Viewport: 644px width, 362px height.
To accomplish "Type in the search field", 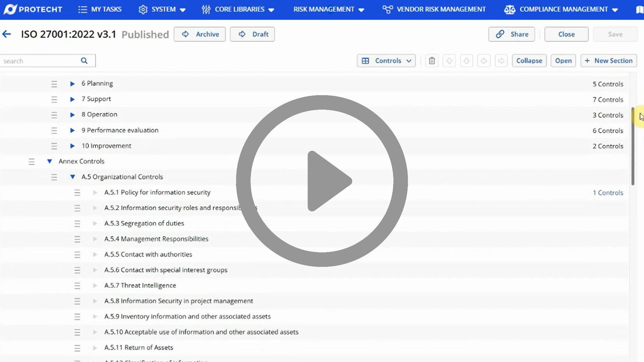I will tap(40, 61).
